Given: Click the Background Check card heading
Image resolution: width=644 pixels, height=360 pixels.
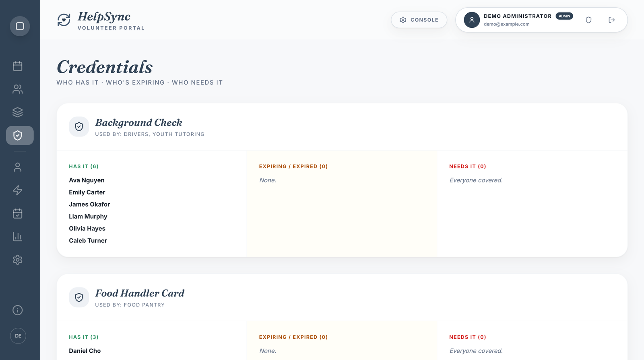Looking at the screenshot, I should point(138,122).
